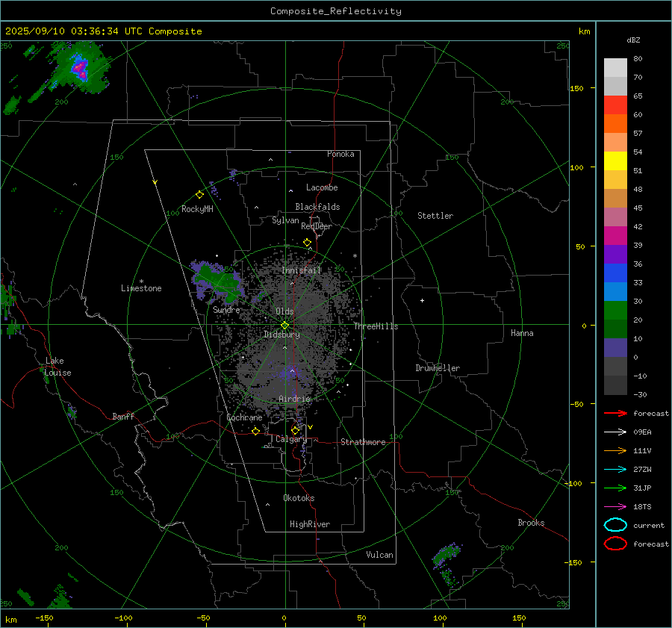Click the white 09EA arrow icon
Viewport: 672px width, 628px height.
615,432
